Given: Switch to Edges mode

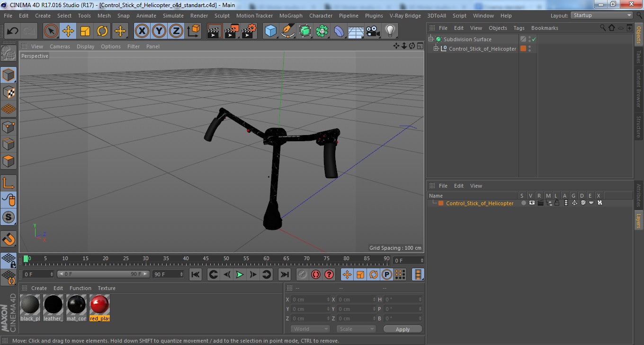Looking at the screenshot, I should click(9, 144).
